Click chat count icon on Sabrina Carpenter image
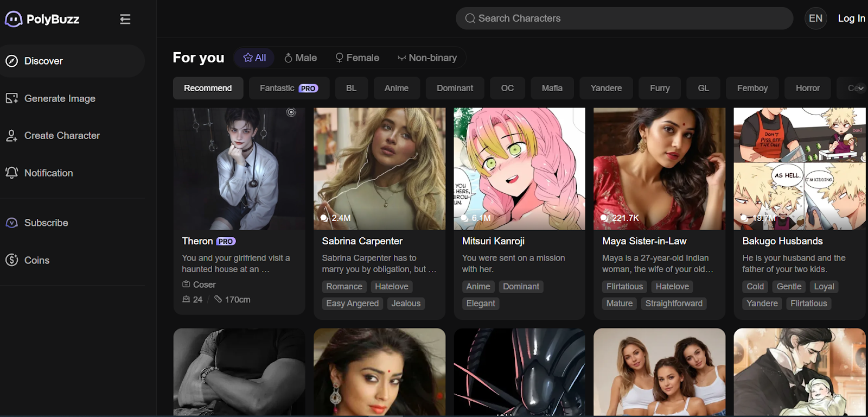The width and height of the screenshot is (868, 417). coord(324,218)
